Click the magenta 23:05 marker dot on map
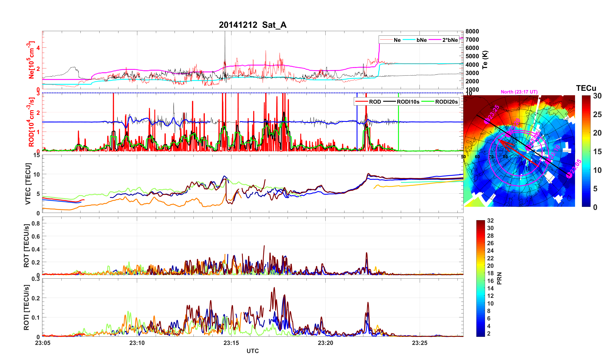 point(569,175)
